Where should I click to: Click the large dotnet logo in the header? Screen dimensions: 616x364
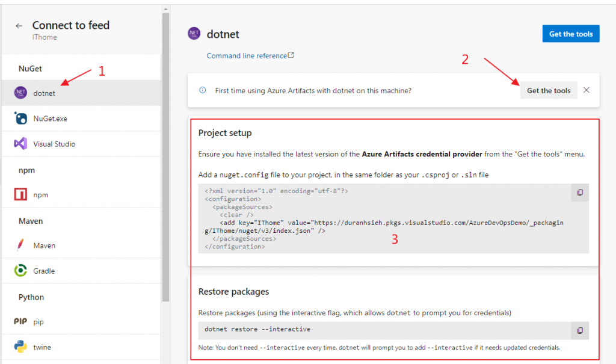click(194, 34)
